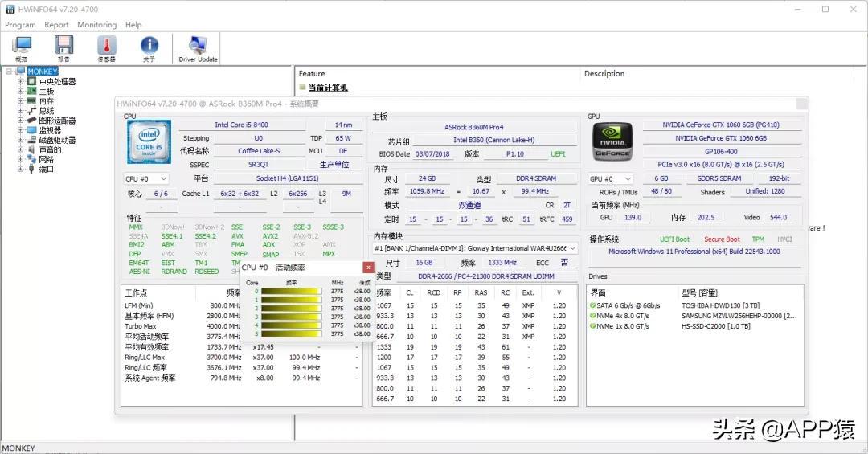Click the Core 0 frequency bar
868x454 pixels.
(x=292, y=292)
